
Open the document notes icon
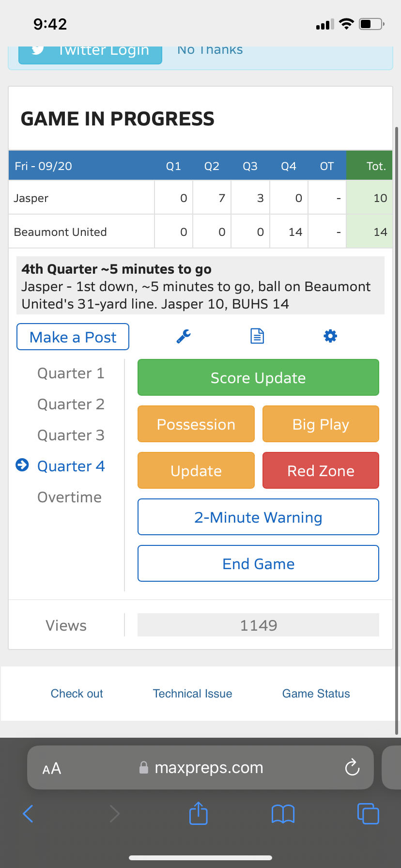(x=257, y=336)
